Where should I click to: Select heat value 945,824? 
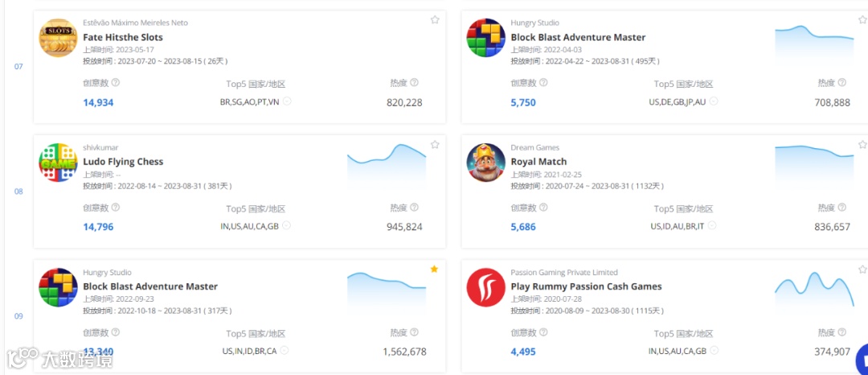[404, 227]
